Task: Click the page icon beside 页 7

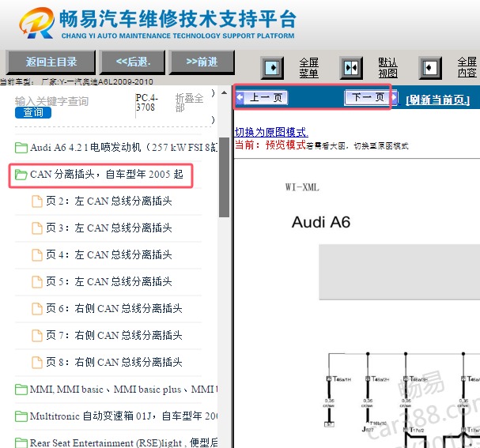Action: pos(37,336)
